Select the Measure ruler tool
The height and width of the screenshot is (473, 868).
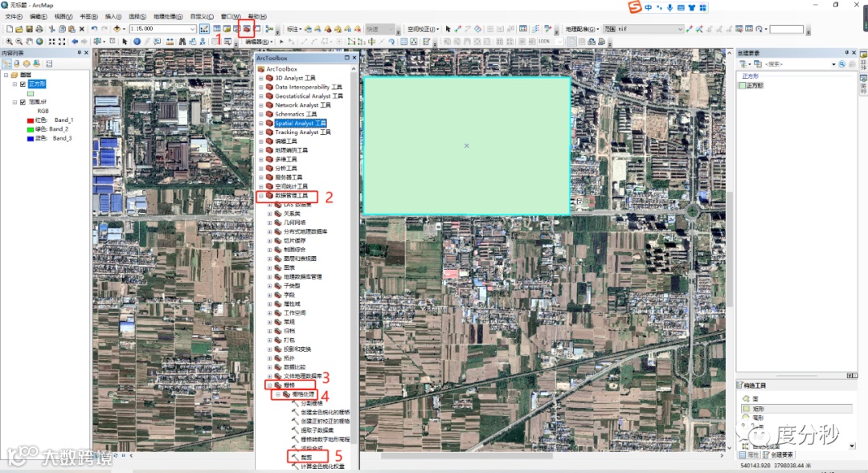tap(170, 42)
